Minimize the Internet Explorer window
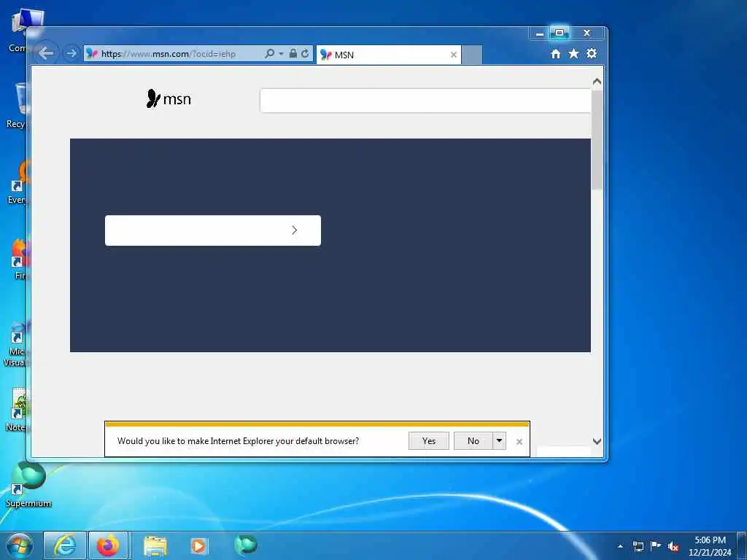 (540, 34)
